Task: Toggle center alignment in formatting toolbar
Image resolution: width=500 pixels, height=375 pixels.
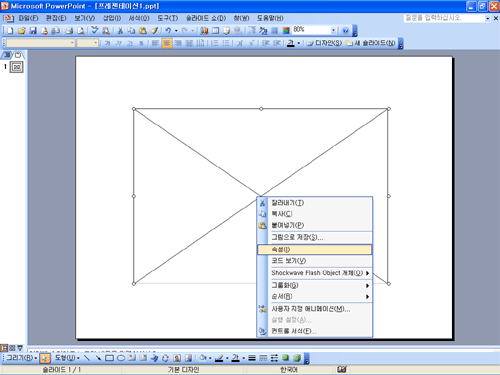Action: click(167, 43)
